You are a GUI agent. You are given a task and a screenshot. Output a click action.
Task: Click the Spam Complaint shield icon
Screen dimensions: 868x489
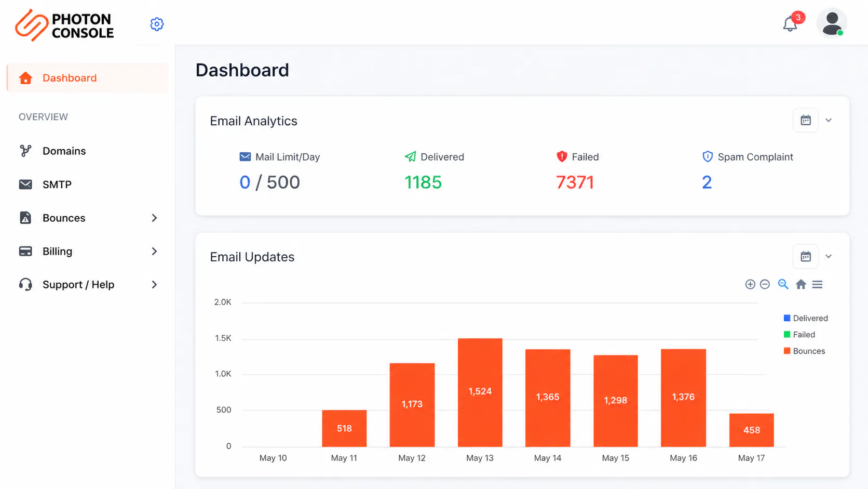708,156
